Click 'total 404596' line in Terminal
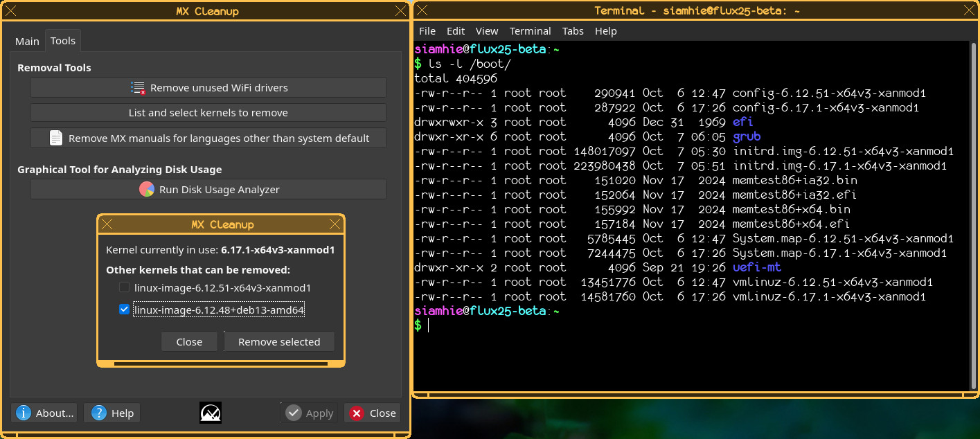This screenshot has width=980, height=439. [x=456, y=78]
